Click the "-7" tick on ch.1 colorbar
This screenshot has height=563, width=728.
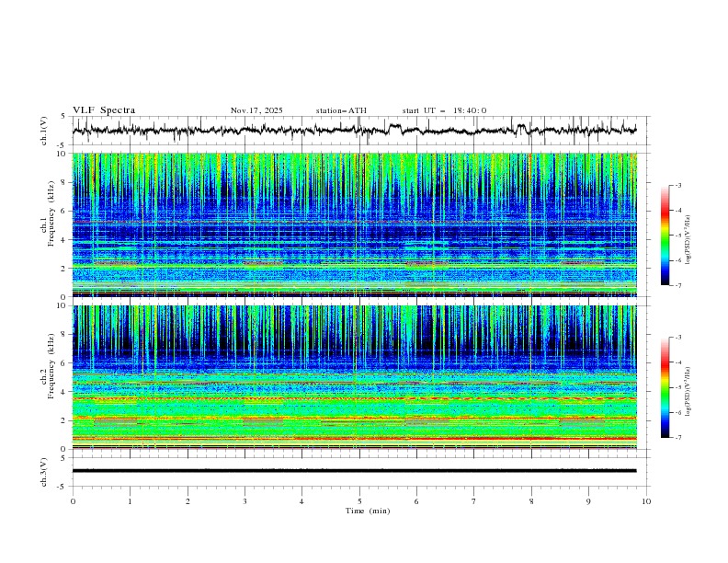click(677, 285)
